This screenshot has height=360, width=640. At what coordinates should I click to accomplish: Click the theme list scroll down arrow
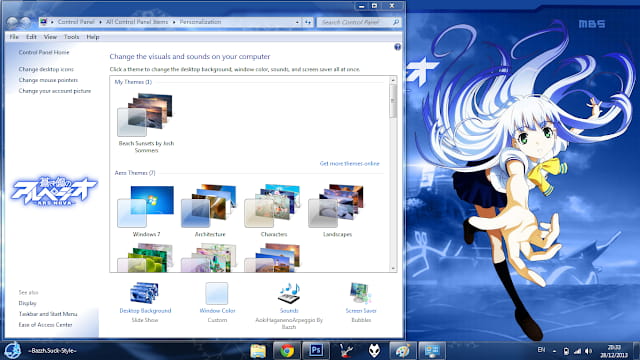[393, 268]
